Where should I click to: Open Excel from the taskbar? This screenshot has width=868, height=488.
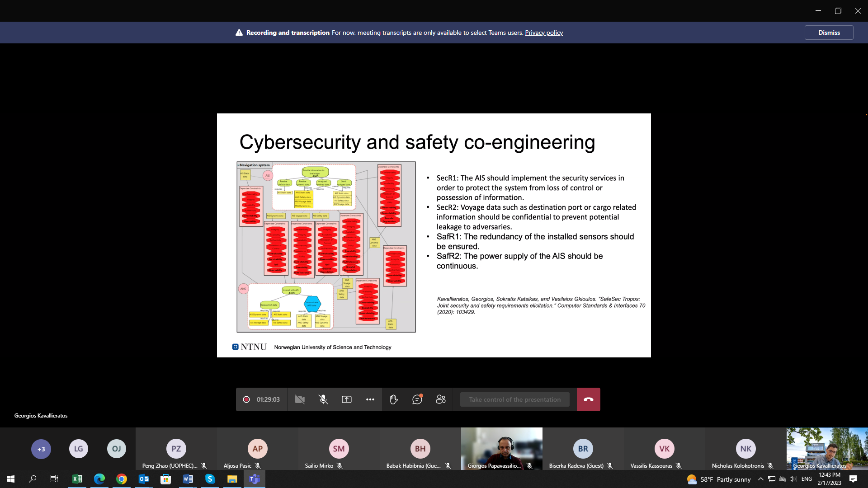click(77, 479)
